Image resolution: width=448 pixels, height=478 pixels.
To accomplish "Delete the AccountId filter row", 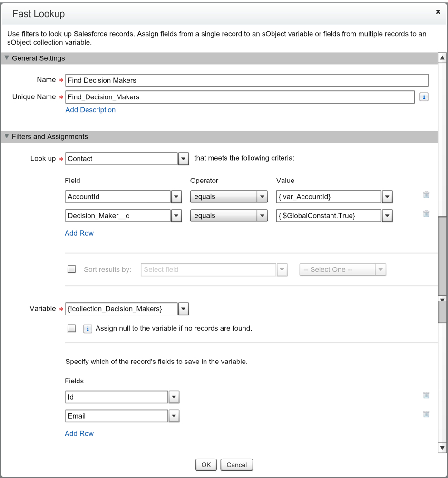I will pos(426,195).
